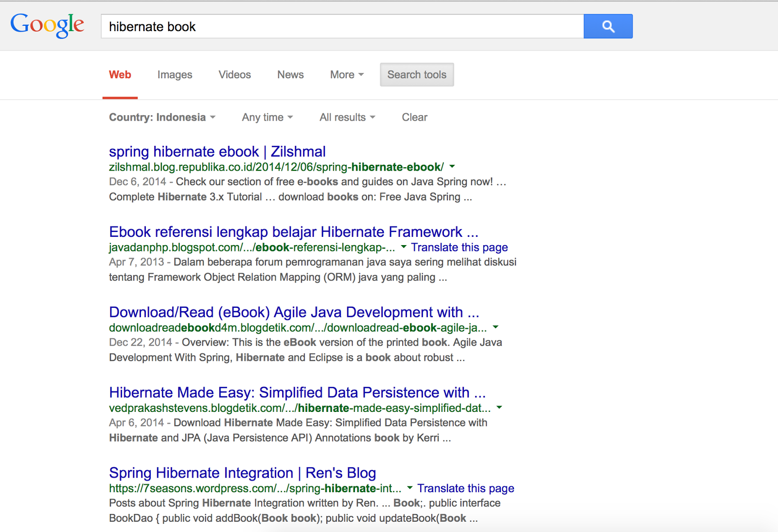Open 'Hibernate Made Easy: Simplified Data Persistence' result

point(298,392)
